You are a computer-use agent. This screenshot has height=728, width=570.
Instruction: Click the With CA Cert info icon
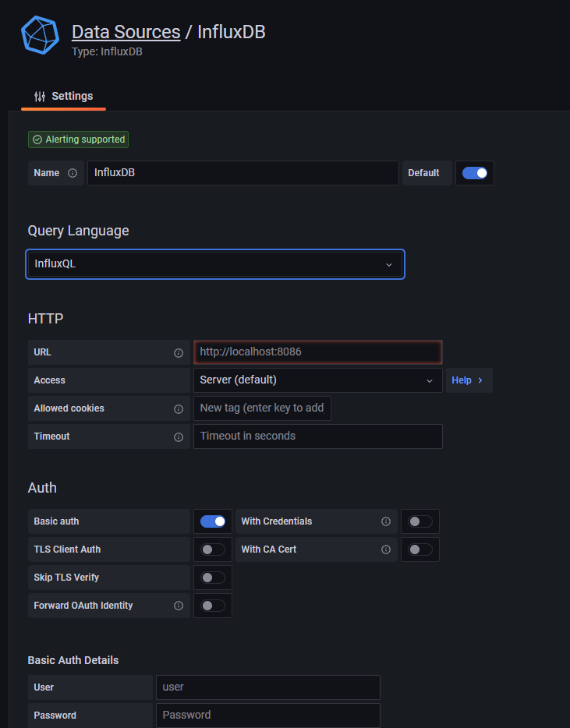pyautogui.click(x=385, y=550)
